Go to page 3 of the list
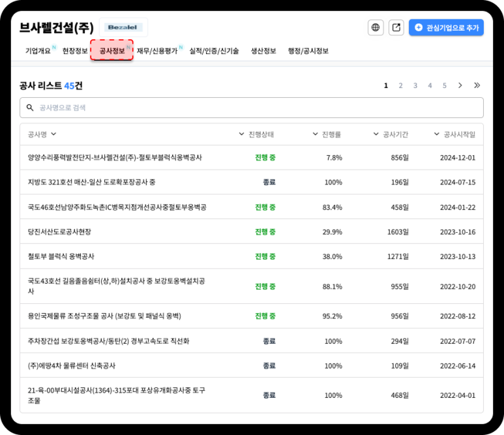 tap(415, 85)
